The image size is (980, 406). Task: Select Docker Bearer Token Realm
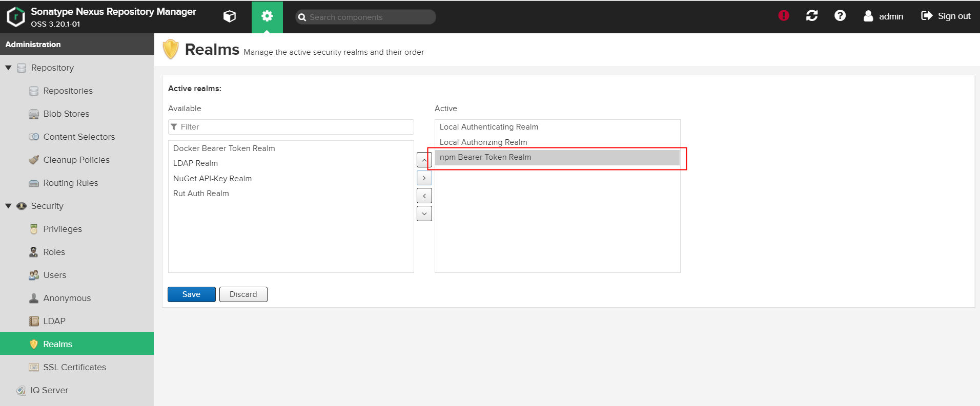[x=291, y=148]
